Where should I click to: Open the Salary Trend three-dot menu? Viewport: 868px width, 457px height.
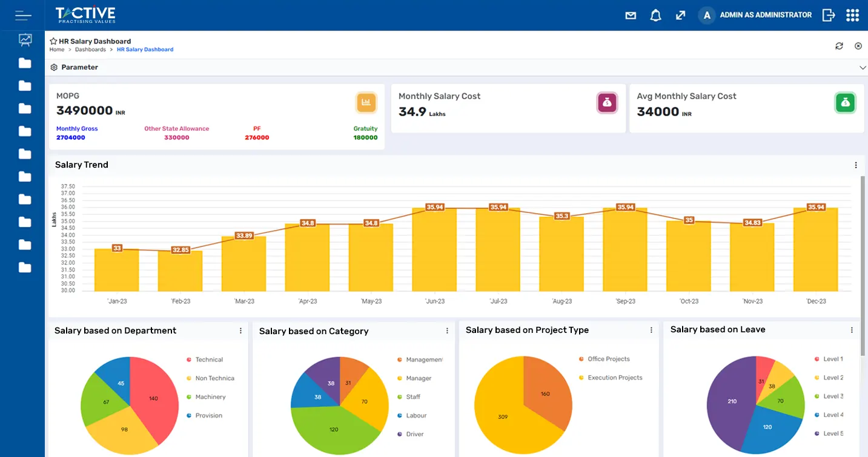pos(855,165)
